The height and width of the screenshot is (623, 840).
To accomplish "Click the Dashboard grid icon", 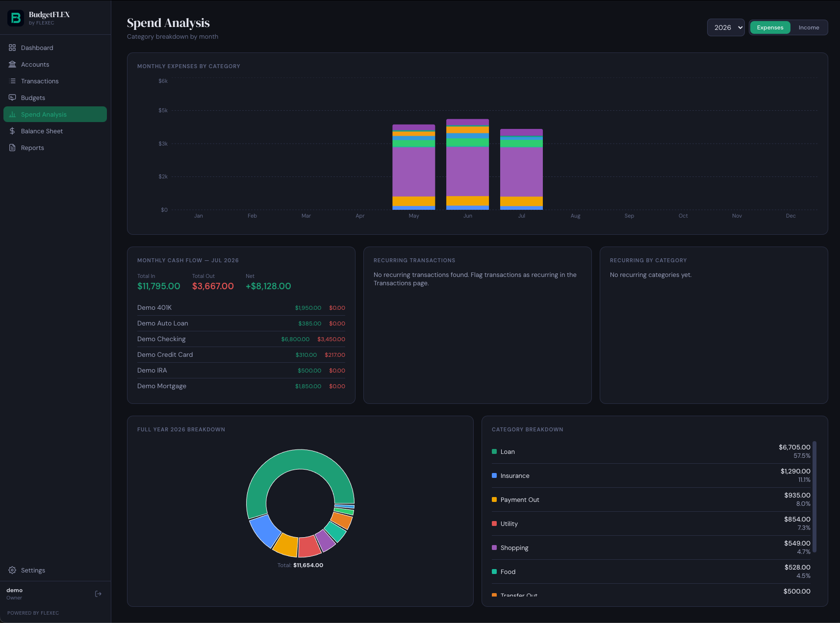I will [x=12, y=48].
